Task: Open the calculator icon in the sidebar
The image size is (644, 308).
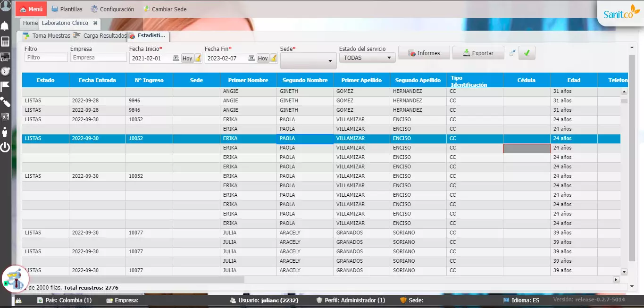Action: pos(5,42)
